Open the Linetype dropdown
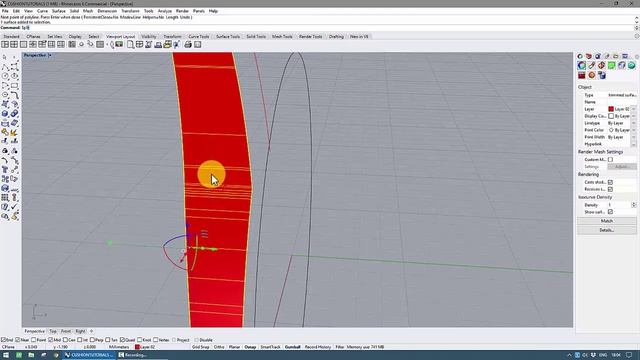 pos(633,123)
